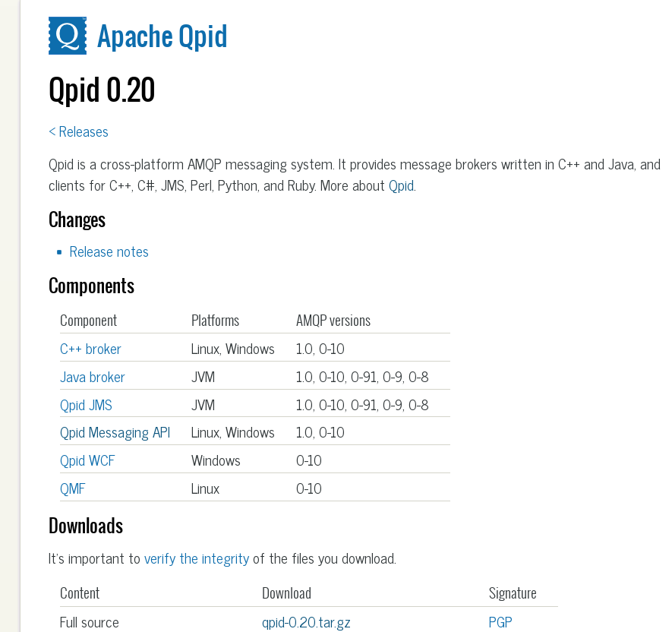The width and height of the screenshot is (672, 632).
Task: Follow the Qpid JMS component link
Action: tap(86, 405)
